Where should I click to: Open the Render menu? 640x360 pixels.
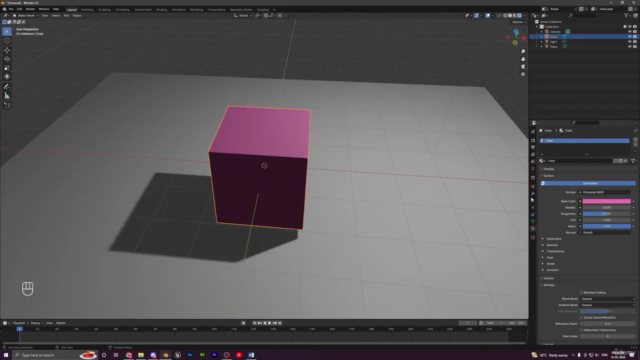tap(30, 9)
